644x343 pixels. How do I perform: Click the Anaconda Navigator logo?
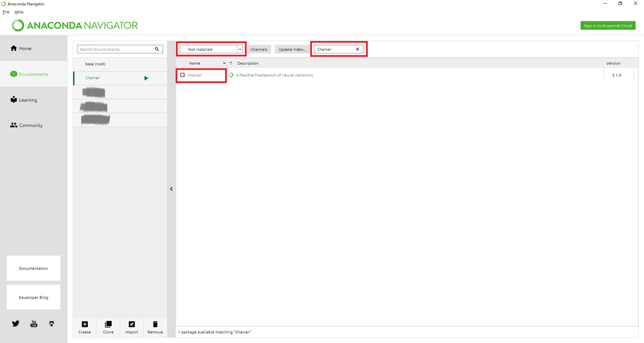pos(75,25)
